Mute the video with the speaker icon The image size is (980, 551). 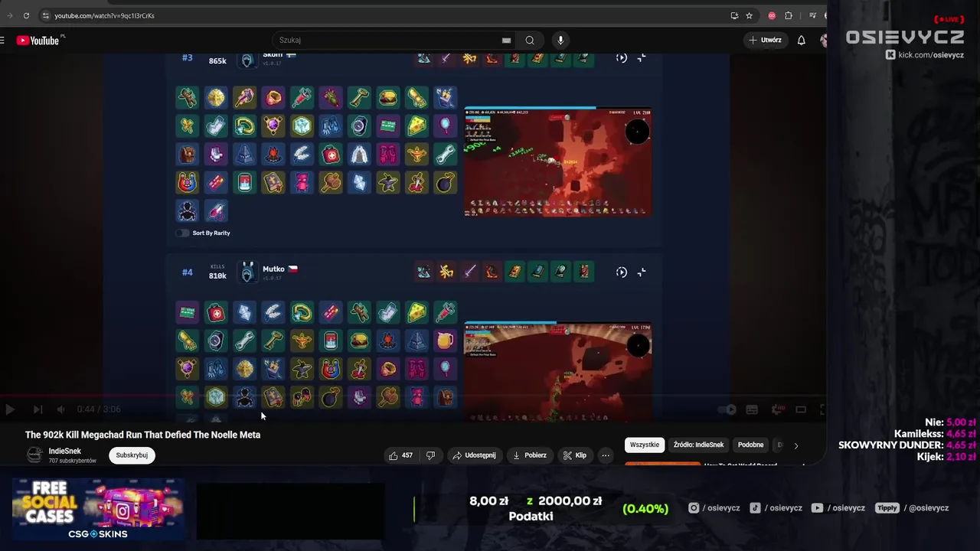[x=60, y=409]
